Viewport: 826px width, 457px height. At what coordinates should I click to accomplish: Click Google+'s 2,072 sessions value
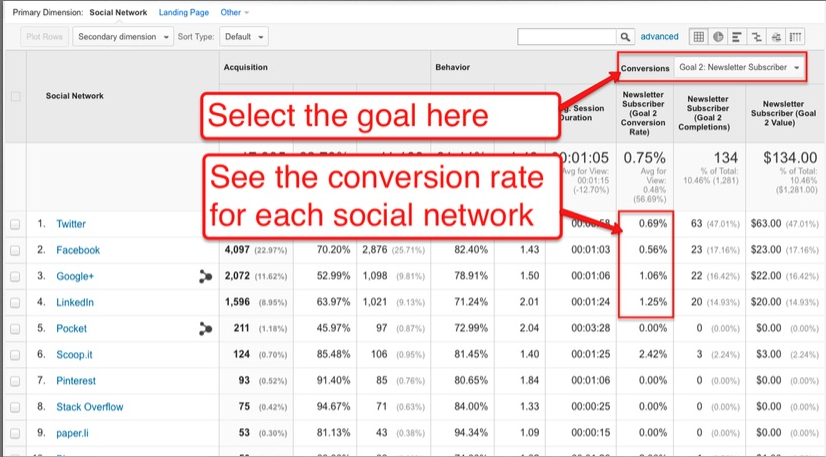click(x=237, y=276)
